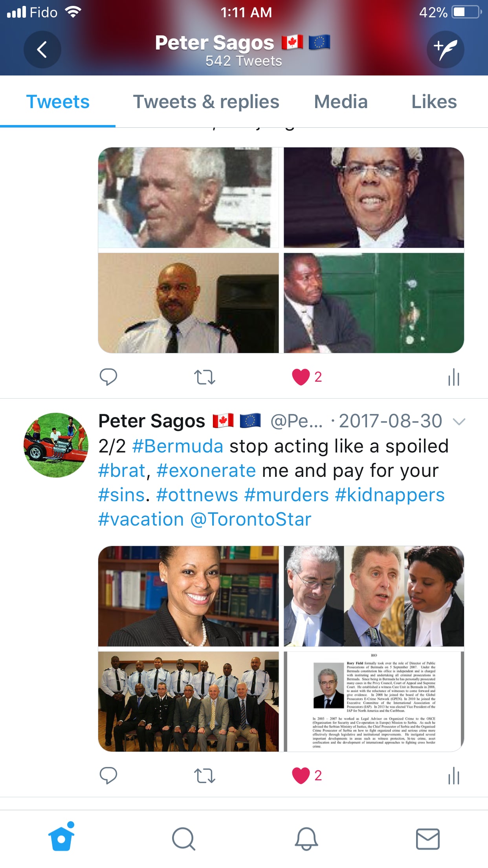
Task: Expand the tweet options chevron menu
Action: pos(459,422)
